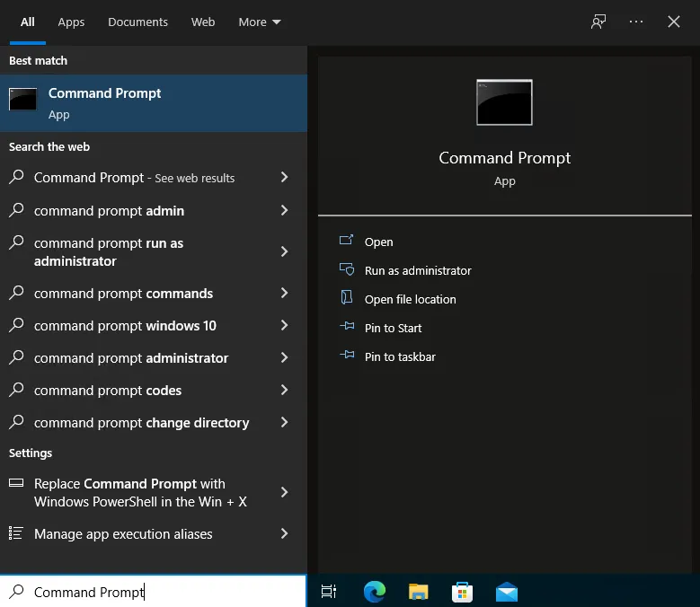Expand the 'command prompt admin' chevron
700x607 pixels.
[x=284, y=210]
